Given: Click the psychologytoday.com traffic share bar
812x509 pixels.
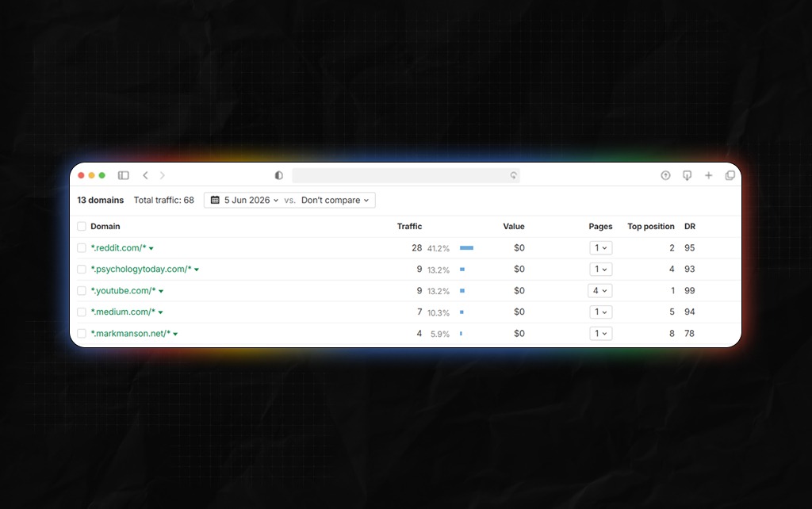Looking at the screenshot, I should tap(462, 270).
